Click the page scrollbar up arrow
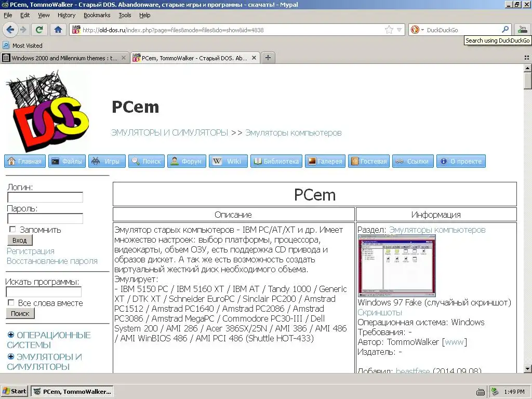 click(x=527, y=68)
